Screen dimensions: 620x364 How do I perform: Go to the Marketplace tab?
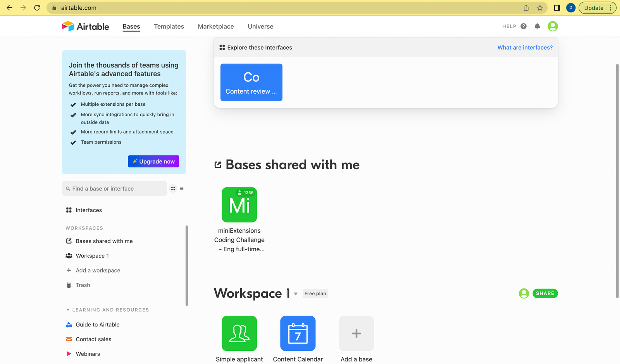216,26
